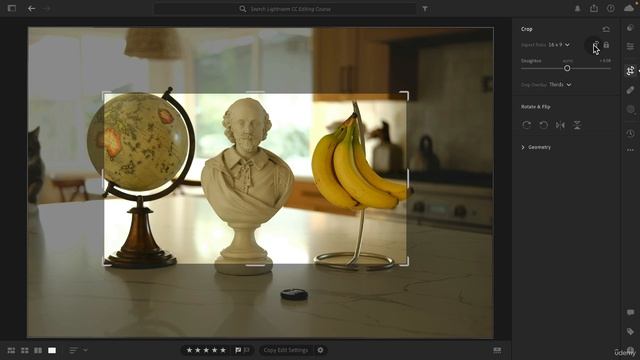Rotate the photo clockwise
Image resolution: width=640 pixels, height=360 pixels.
pyautogui.click(x=527, y=125)
